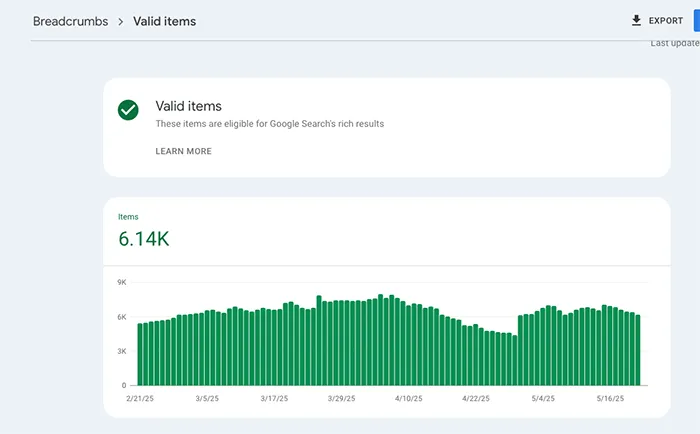
Task: Click the green checkmark icon beside Valid items
Action: 128,110
